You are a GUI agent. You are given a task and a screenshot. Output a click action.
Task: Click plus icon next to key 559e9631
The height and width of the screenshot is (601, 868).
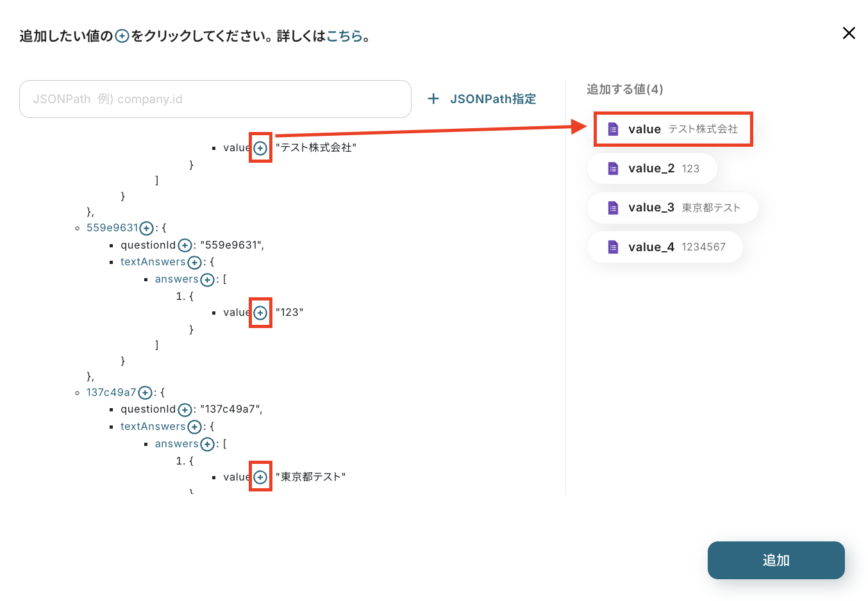[147, 228]
